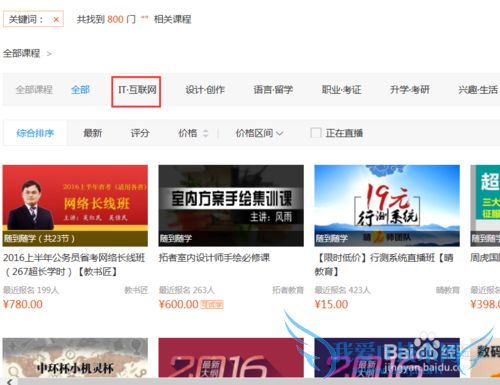Click the 随到随学(共23节) label
The height and width of the screenshot is (385, 500).
[x=39, y=239]
